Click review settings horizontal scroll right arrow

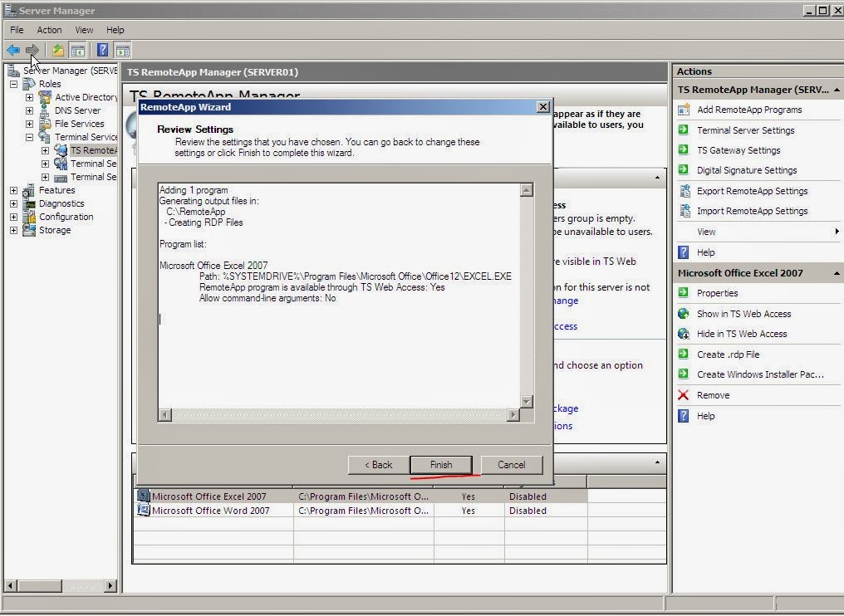[x=513, y=415]
